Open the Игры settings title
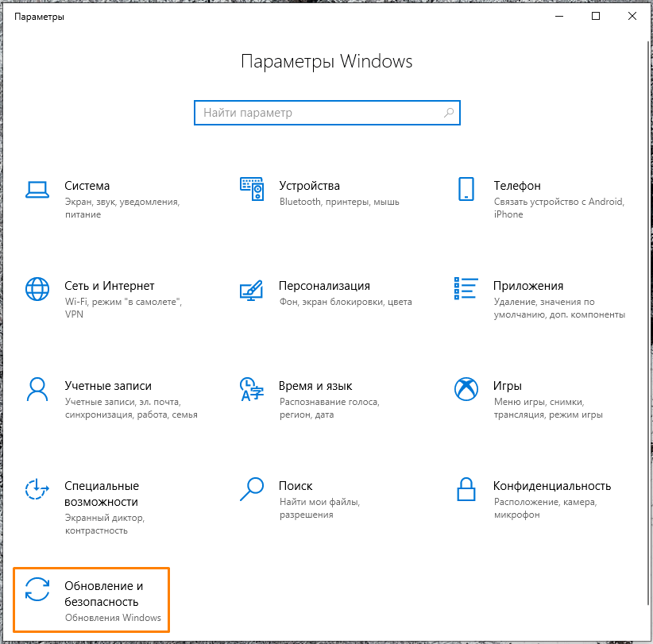Image resolution: width=653 pixels, height=644 pixels. [x=508, y=386]
